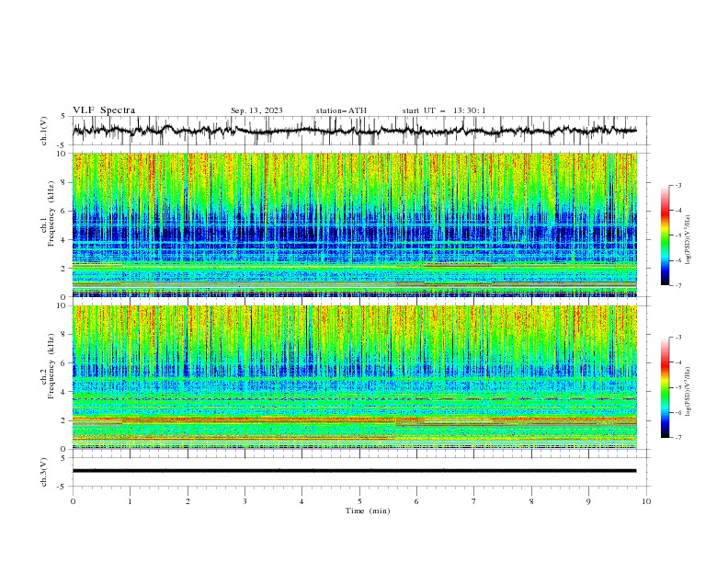Viewport: 728px width, 563px height.
Task: Click the "-5" value on ch.2 colorbar
Action: tap(677, 387)
